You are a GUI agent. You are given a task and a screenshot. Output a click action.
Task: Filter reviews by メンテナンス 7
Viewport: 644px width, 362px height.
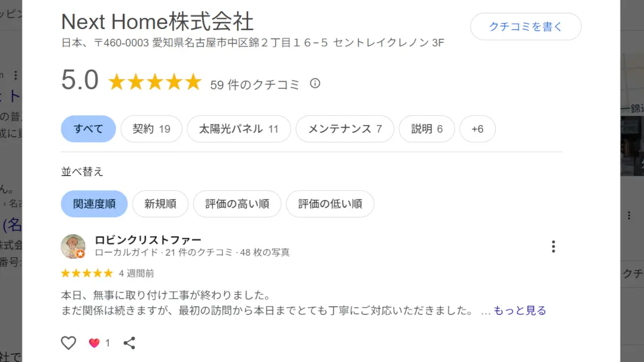tap(345, 129)
